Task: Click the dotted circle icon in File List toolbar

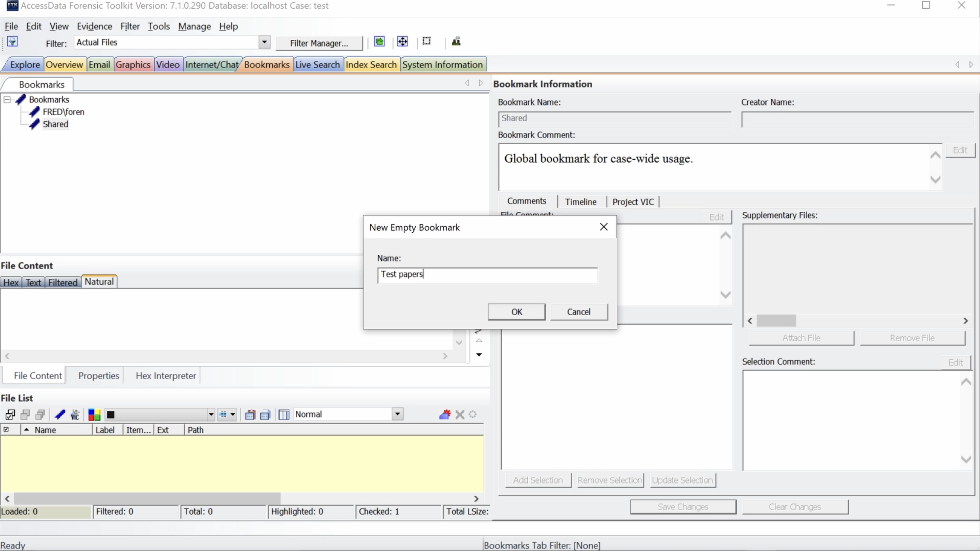Action: pos(473,415)
